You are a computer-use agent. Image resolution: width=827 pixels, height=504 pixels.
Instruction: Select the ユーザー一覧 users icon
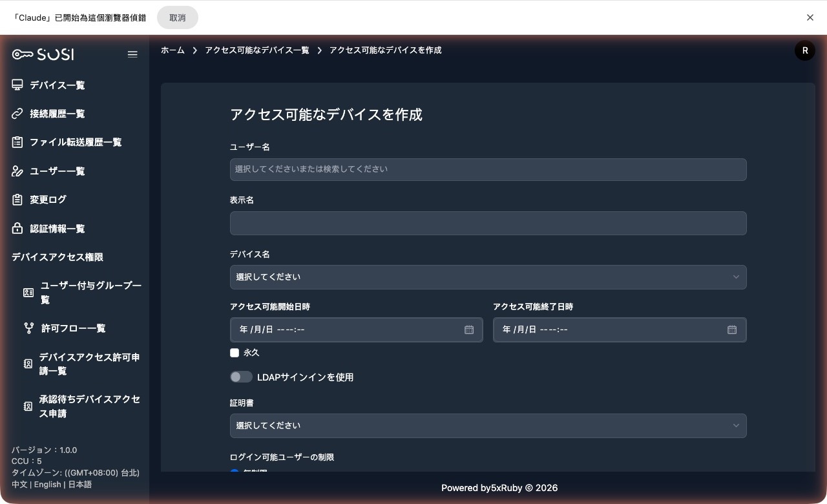(17, 171)
